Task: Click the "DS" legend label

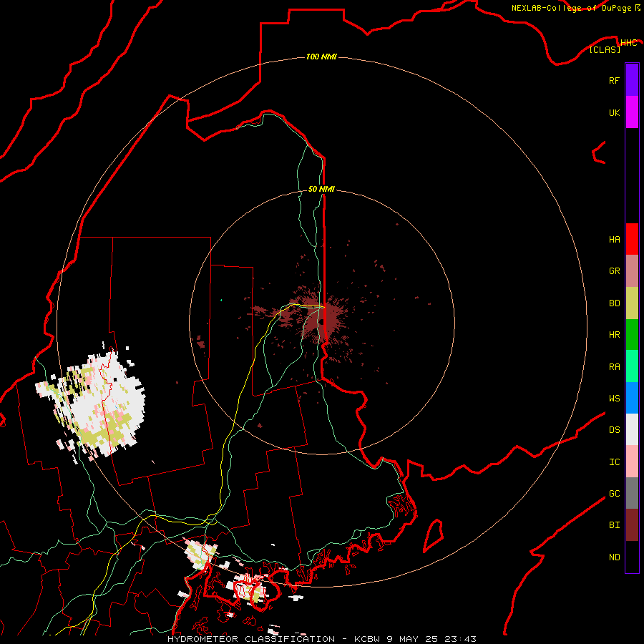Action: (x=614, y=430)
